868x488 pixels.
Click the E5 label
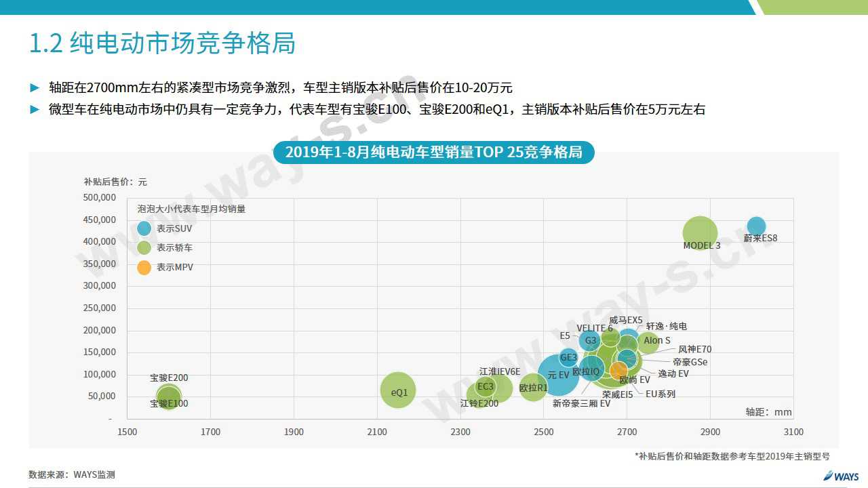point(565,335)
